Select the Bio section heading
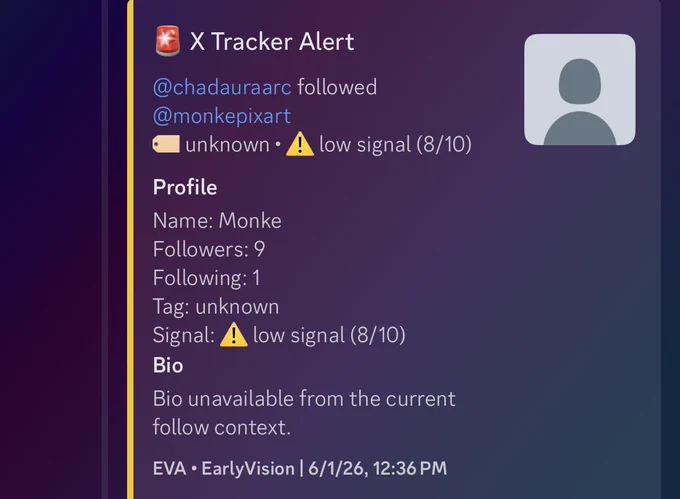 (x=168, y=365)
